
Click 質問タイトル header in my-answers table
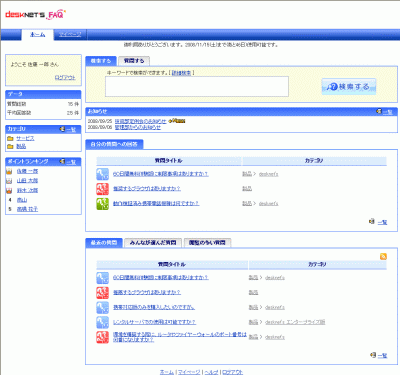169,161
